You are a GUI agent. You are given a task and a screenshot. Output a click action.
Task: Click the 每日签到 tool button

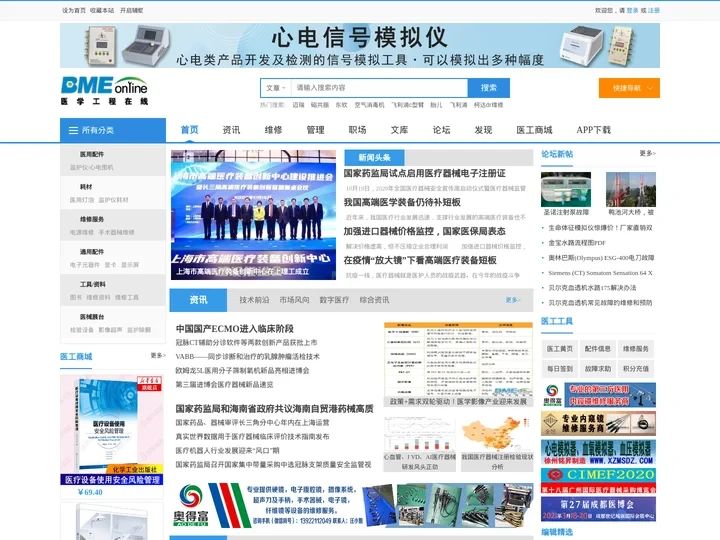click(x=559, y=369)
